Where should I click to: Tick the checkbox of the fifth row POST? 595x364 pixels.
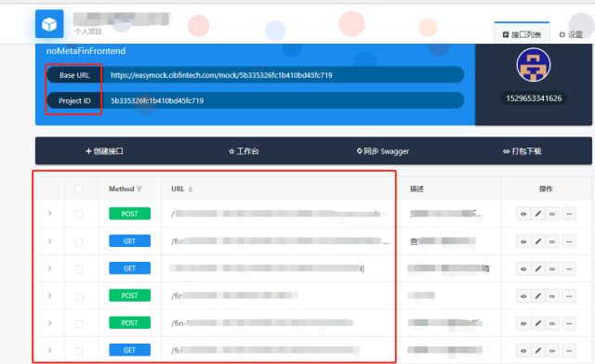[x=78, y=324]
